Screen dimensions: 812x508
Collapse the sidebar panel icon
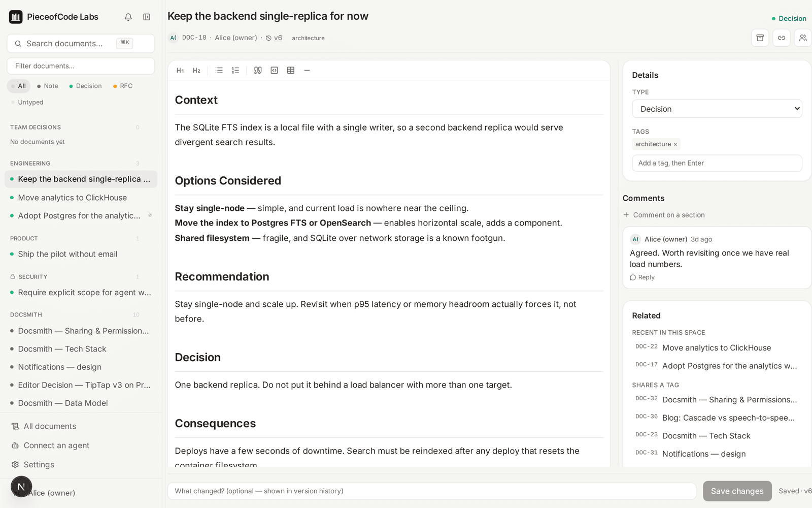[x=147, y=17]
